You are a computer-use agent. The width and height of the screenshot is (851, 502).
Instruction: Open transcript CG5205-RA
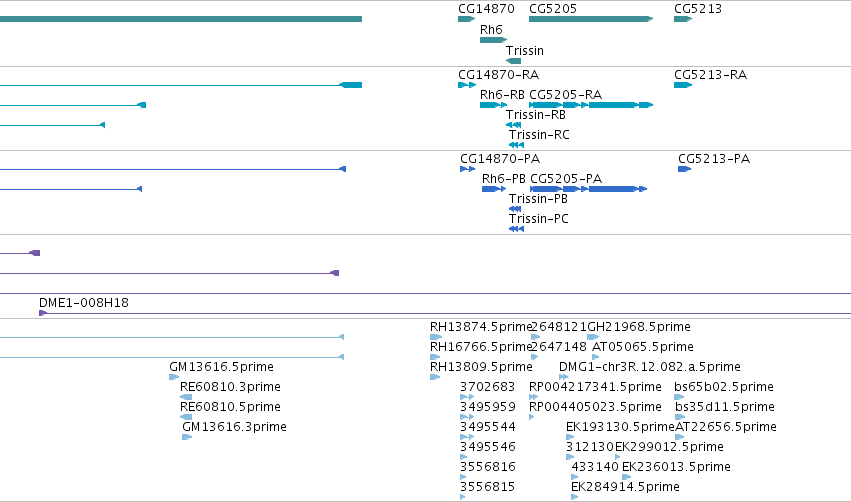pos(566,95)
